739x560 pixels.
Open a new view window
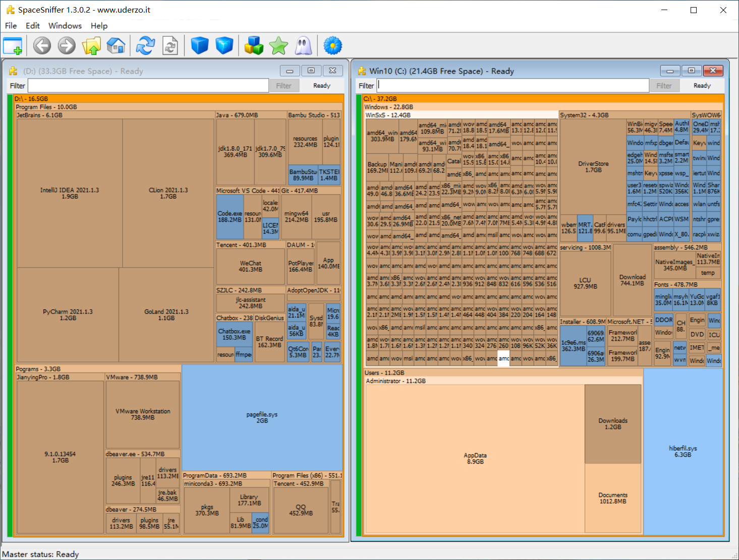pos(13,46)
